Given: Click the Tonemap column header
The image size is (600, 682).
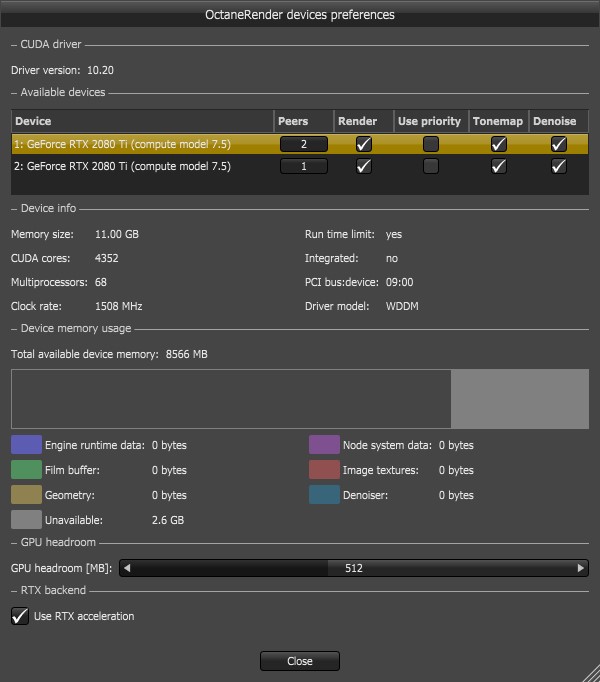Looking at the screenshot, I should pyautogui.click(x=499, y=121).
